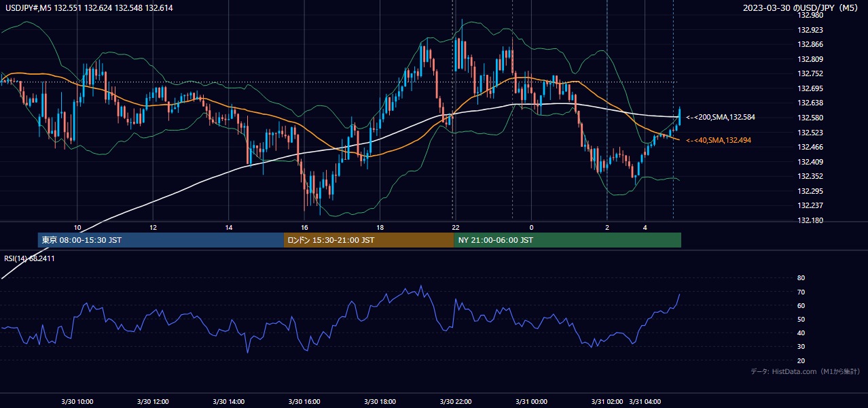Click the 200 SMA label showing 132.584
868x408 pixels.
(x=720, y=118)
